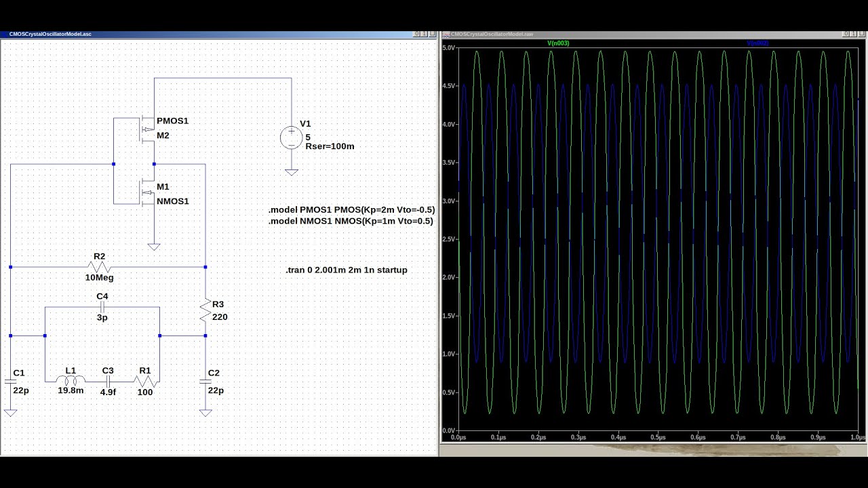Screen dimensions: 868x488
Task: Select the PMOS transistor M2 symbol
Action: [x=148, y=129]
